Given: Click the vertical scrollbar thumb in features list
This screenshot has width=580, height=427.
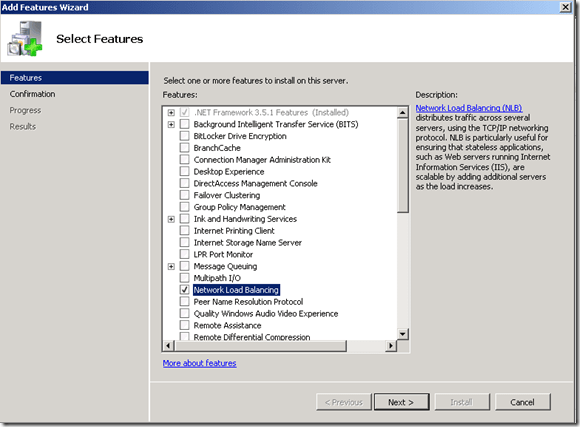Looking at the screenshot, I should [x=402, y=165].
